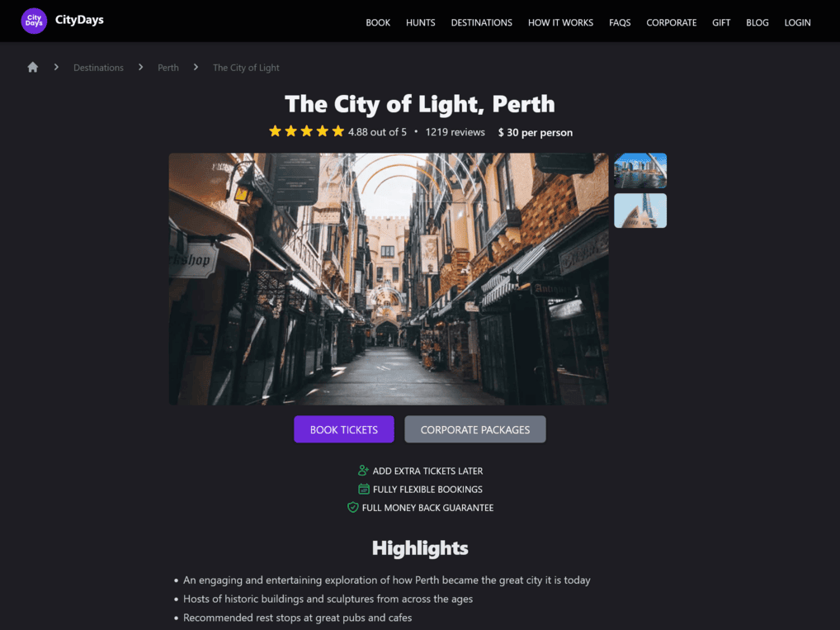
Task: Go to DESTINATIONS in the navigation bar
Action: pos(482,22)
